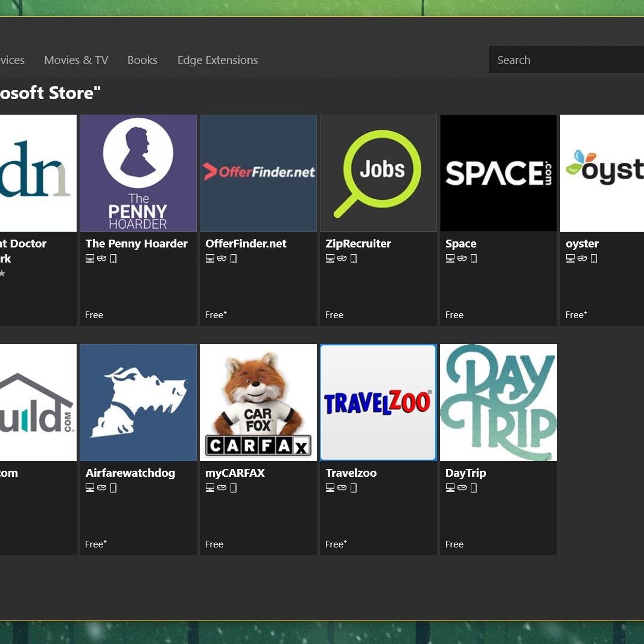Image resolution: width=644 pixels, height=644 pixels.
Task: Click the Free+ price under OfferFinder.net
Action: click(216, 315)
